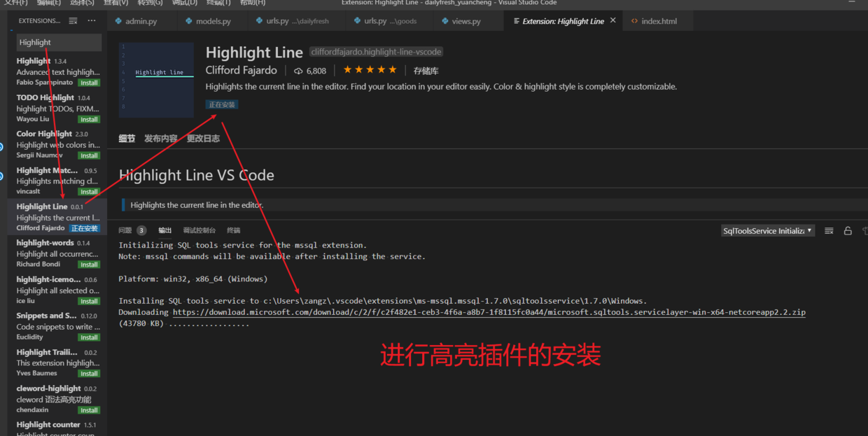Click the Highlight search box in Extensions
The height and width of the screenshot is (436, 868).
(x=59, y=43)
